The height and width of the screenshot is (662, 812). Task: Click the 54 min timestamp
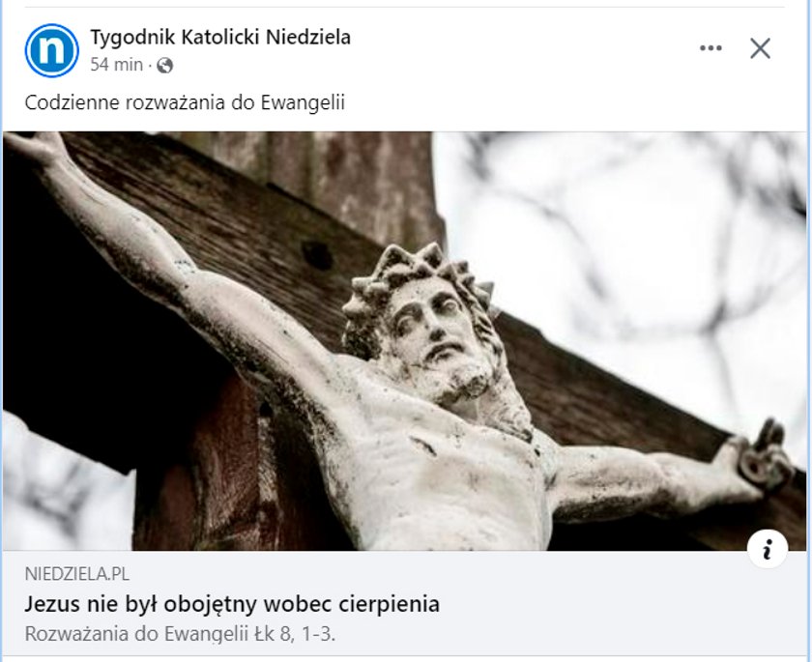click(x=117, y=65)
